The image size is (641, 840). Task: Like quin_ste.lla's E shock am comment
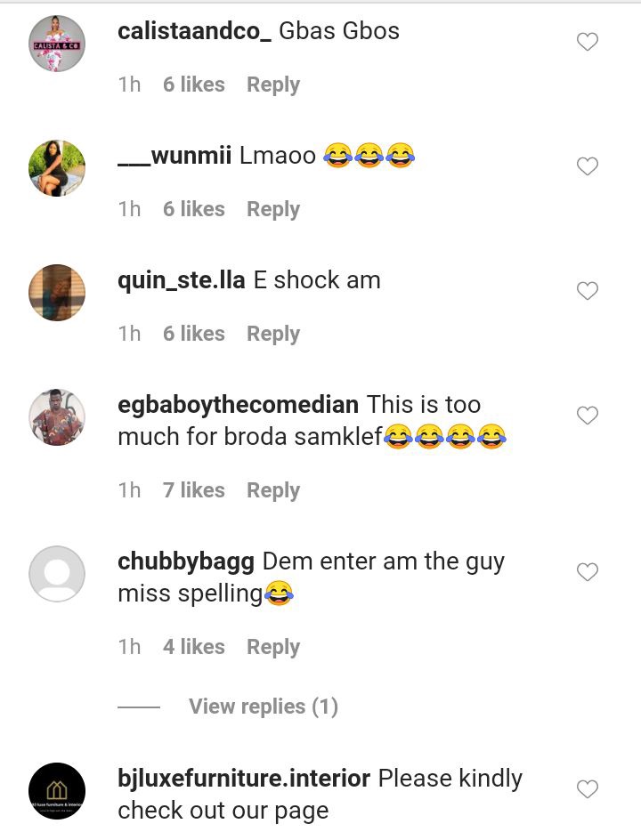coord(587,291)
